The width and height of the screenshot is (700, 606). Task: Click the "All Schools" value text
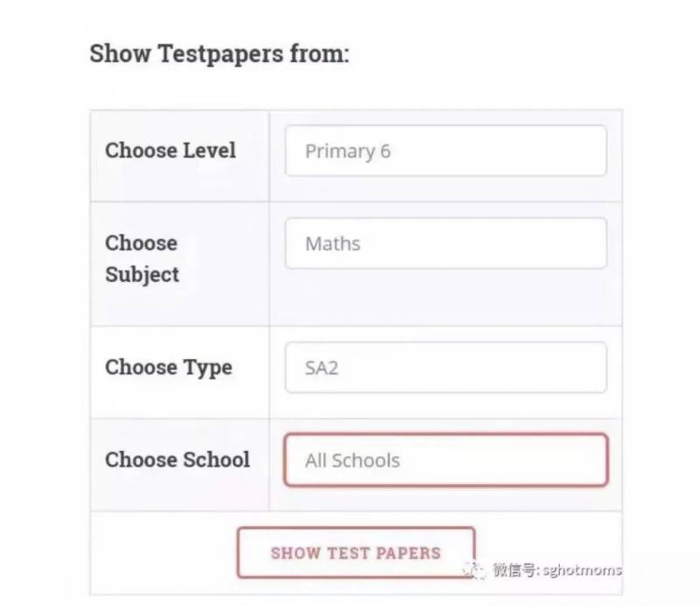pos(352,461)
